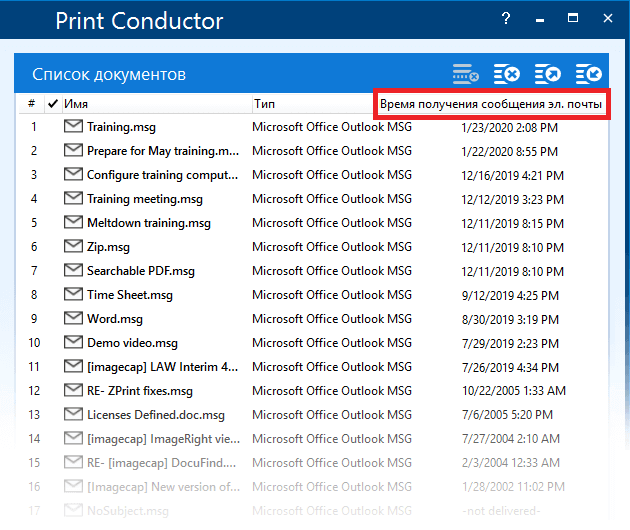This screenshot has width=630, height=530.
Task: Click the date 12/12/2019 3:23 PM
Action: tap(513, 199)
